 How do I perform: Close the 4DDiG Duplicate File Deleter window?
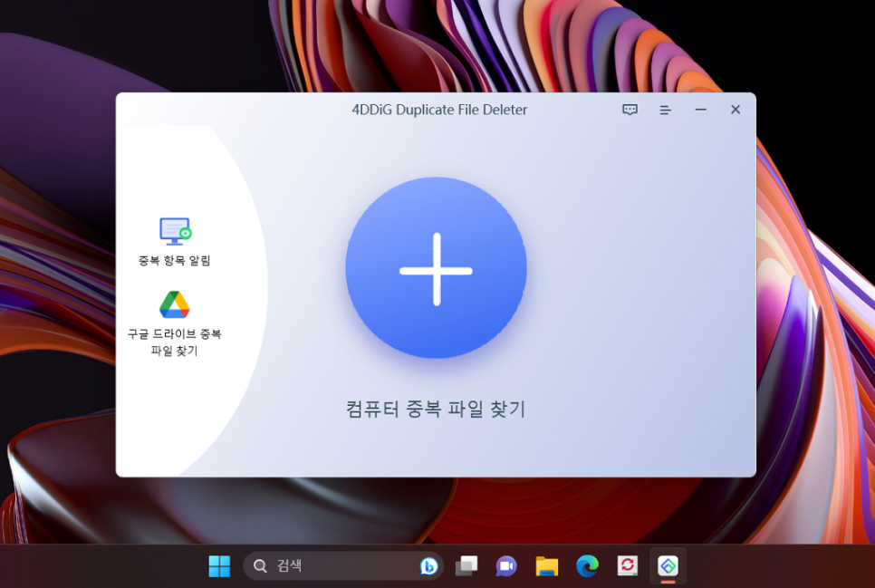click(x=736, y=110)
